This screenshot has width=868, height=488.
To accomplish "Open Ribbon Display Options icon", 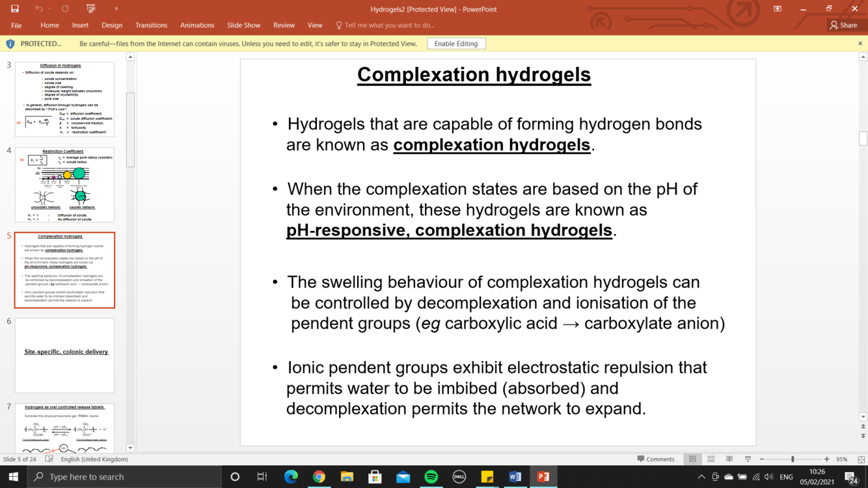I will point(778,9).
